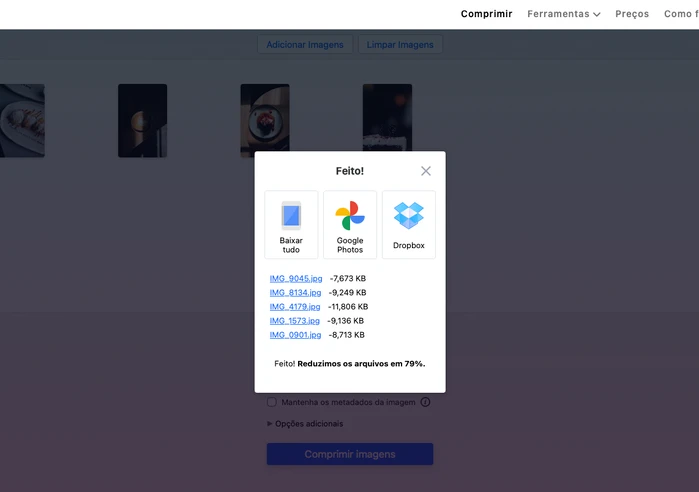Toggle Mantenha os metadados da imagem checkbox
This screenshot has height=492, width=699.
272,402
